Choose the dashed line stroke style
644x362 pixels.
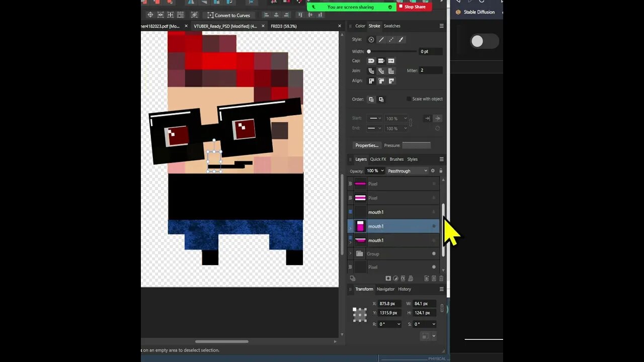coord(391,40)
